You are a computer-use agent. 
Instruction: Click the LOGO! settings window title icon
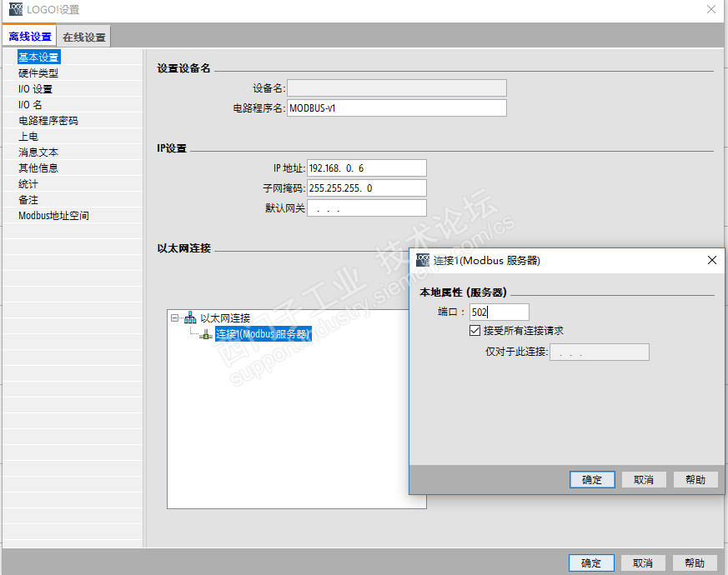pos(16,9)
